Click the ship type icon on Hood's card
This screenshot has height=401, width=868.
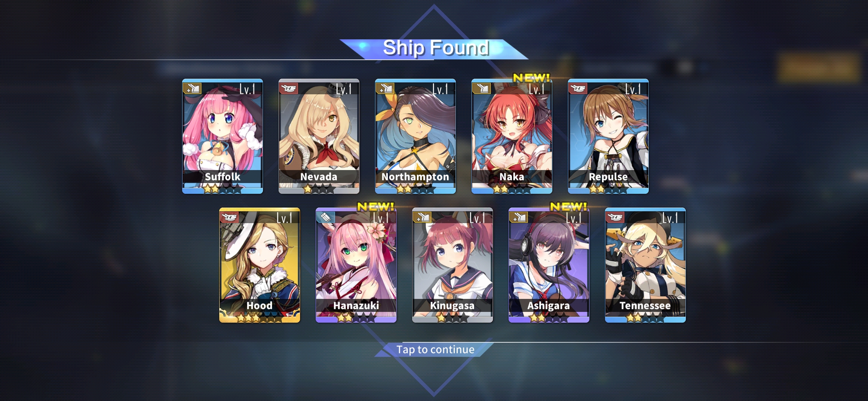pos(229,217)
